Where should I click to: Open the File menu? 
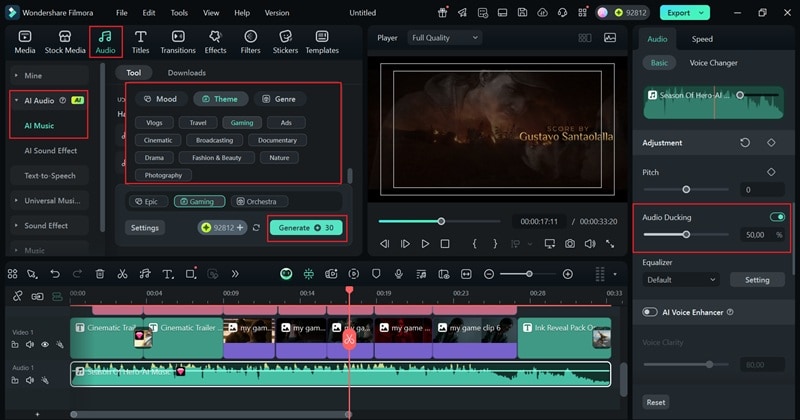121,13
